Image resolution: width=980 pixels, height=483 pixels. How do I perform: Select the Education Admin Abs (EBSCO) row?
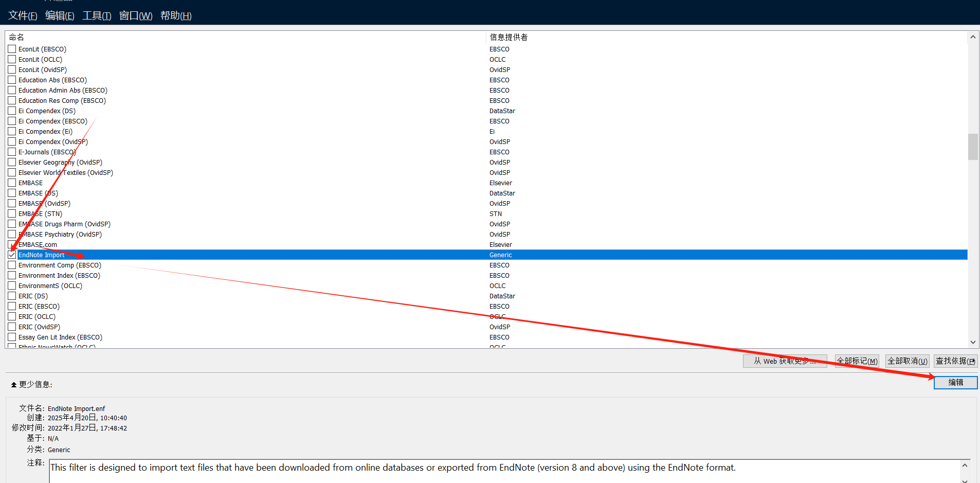click(487, 90)
